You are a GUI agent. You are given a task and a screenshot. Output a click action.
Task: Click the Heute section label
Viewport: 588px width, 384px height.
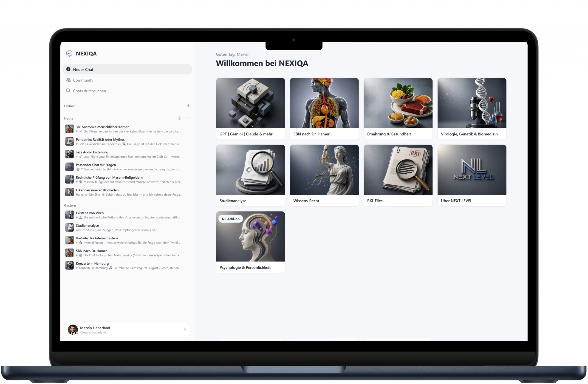pyautogui.click(x=69, y=118)
